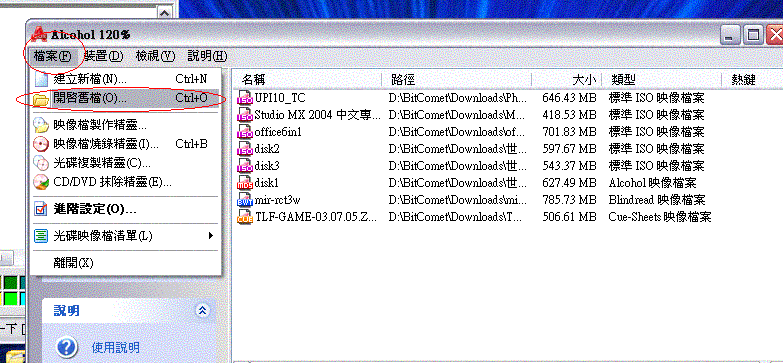Click advanced settings checkbox icon

pyautogui.click(x=40, y=209)
